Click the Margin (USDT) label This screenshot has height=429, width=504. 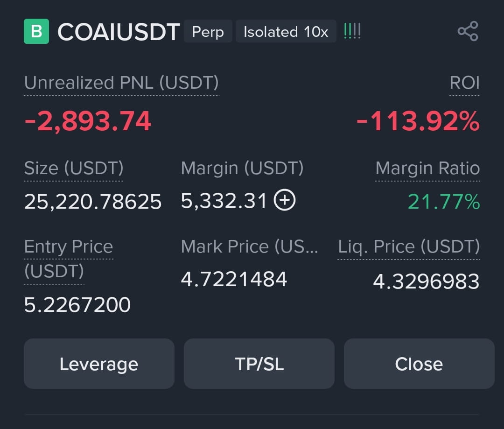pyautogui.click(x=243, y=169)
